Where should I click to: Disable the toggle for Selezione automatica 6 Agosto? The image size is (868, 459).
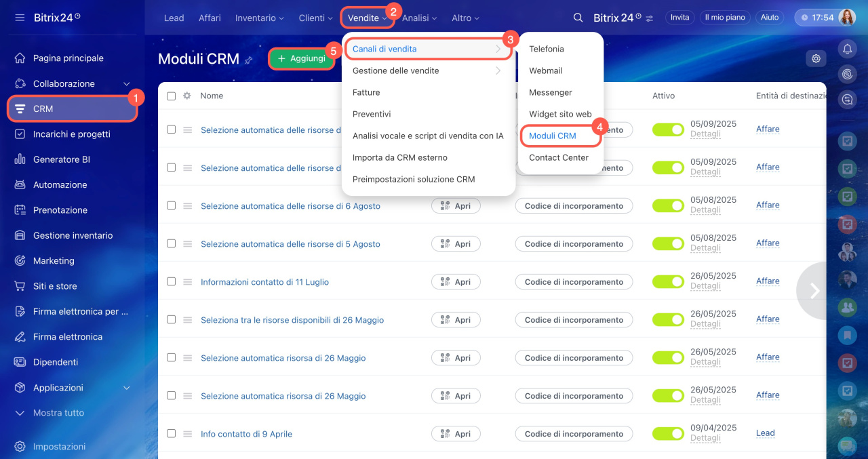pos(668,205)
